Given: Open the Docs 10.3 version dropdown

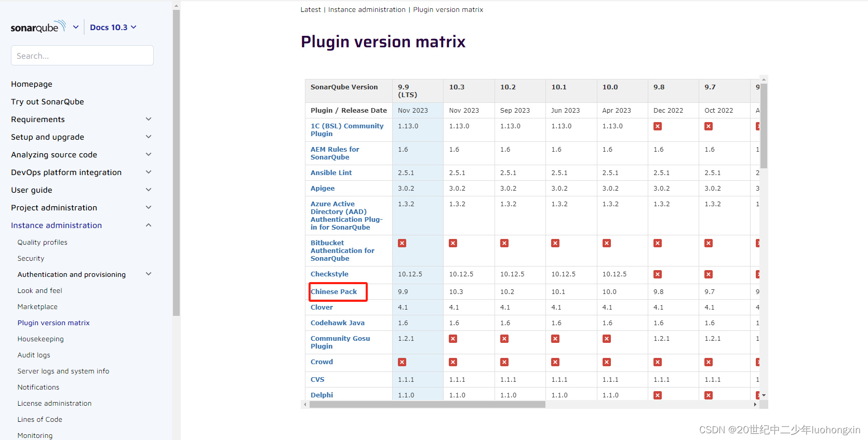Looking at the screenshot, I should click(x=113, y=27).
